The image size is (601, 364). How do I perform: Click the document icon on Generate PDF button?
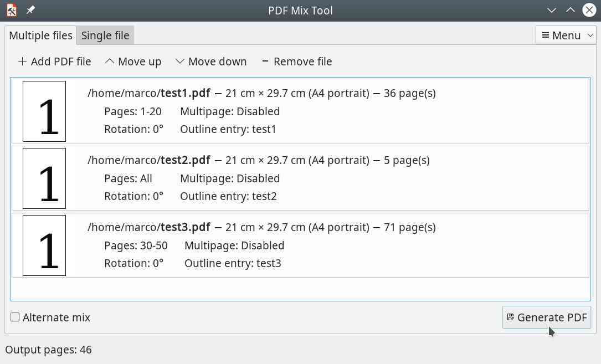[510, 317]
